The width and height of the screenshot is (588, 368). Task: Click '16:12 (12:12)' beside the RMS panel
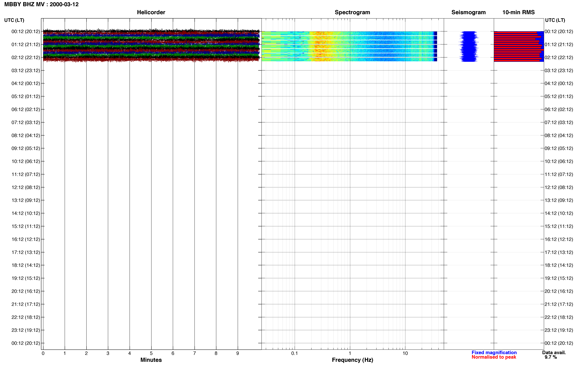559,239
